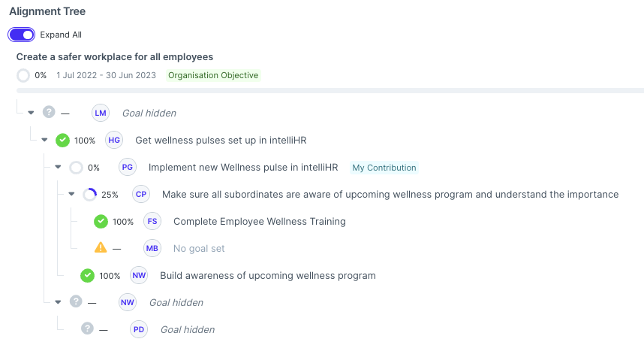This screenshot has width=644, height=342.
Task: Click the 25% progress ring
Action: (x=89, y=195)
